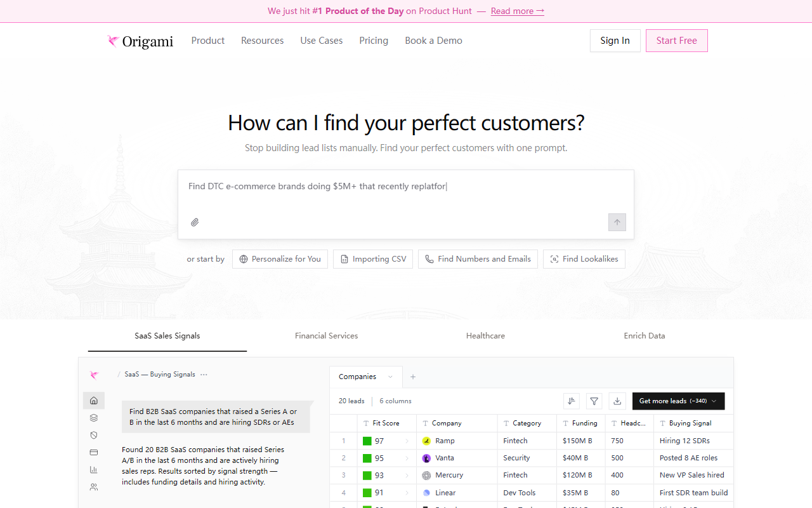Click the truncated Headcount column header

(x=630, y=423)
